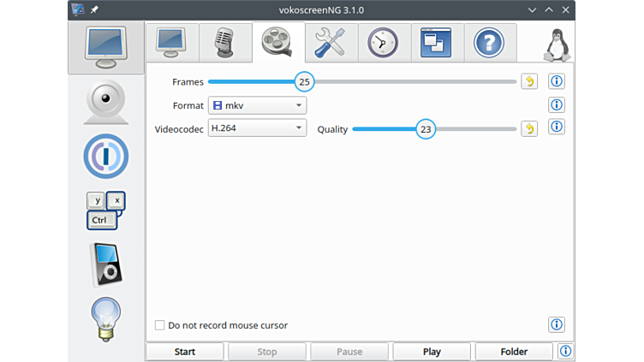The image size is (644, 362).
Task: Click the Frames slider handle at 25
Action: click(304, 82)
